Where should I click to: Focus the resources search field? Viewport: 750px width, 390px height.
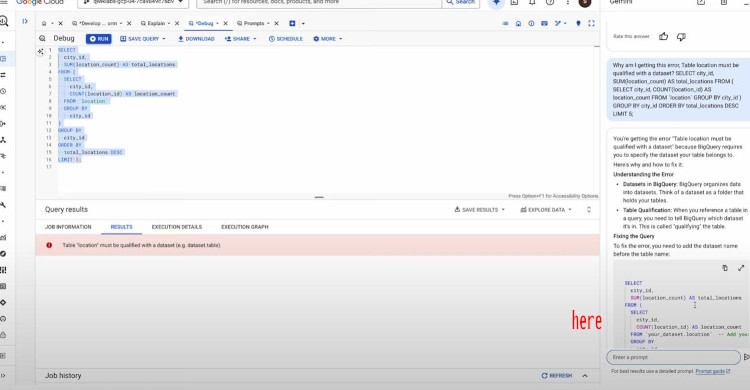(319, 3)
